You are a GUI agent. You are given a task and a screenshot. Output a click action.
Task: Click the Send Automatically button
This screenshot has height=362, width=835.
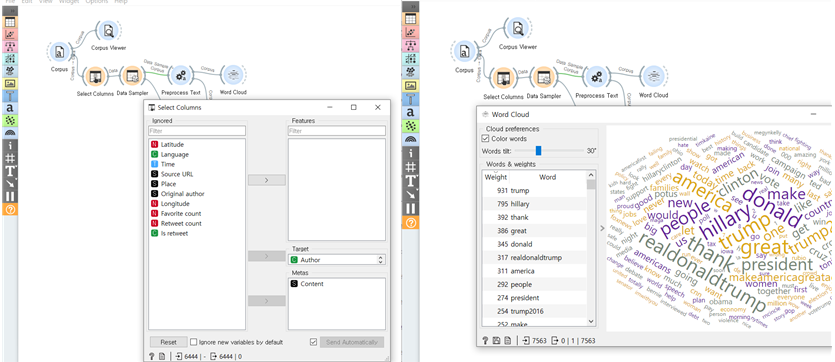pyautogui.click(x=351, y=342)
